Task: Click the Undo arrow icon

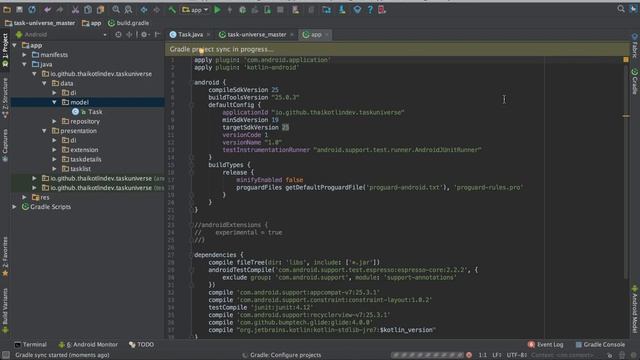Action: tap(47, 9)
